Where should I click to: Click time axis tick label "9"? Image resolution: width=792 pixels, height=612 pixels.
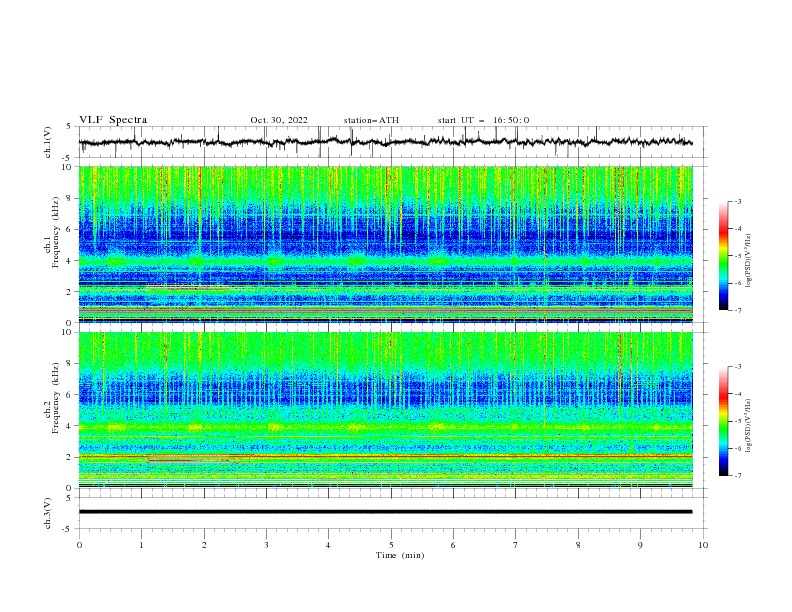point(640,545)
